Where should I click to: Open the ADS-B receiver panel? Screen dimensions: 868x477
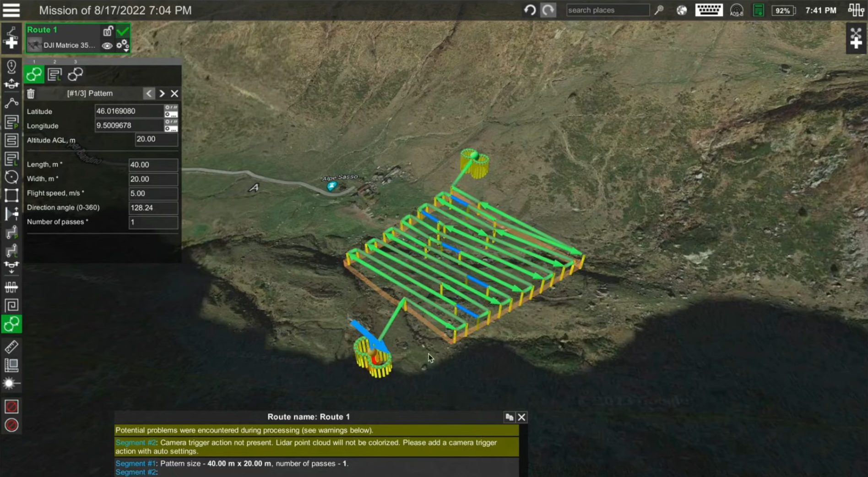(737, 10)
